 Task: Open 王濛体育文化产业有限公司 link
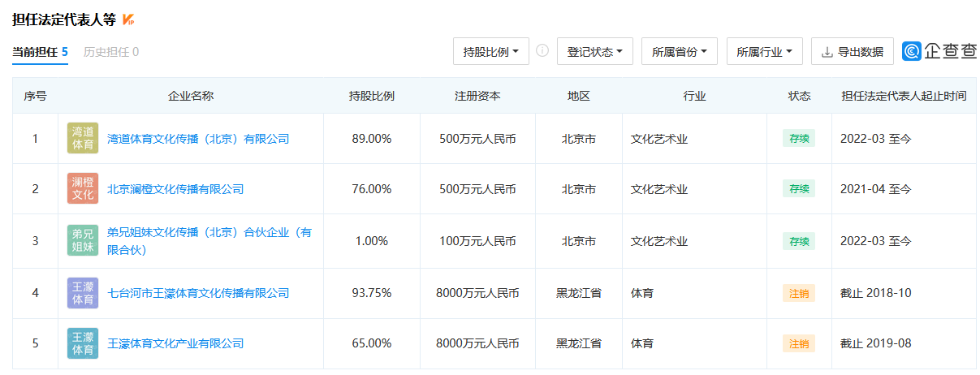[175, 343]
